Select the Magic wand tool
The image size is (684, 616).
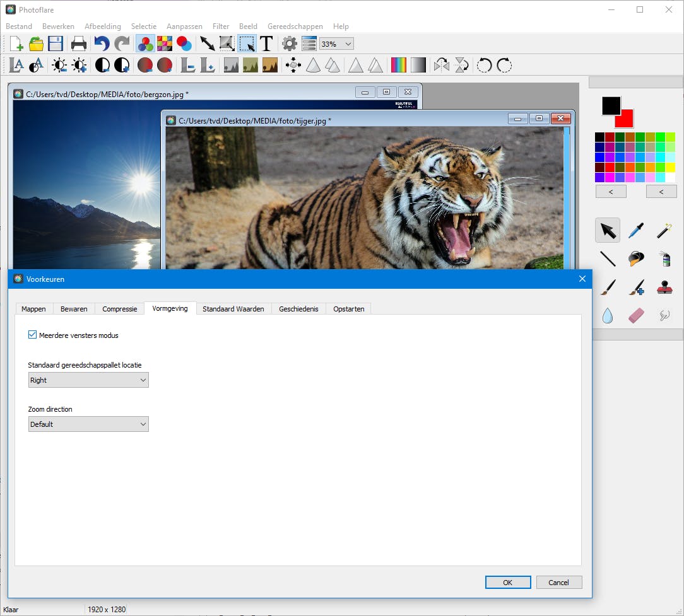pos(664,231)
